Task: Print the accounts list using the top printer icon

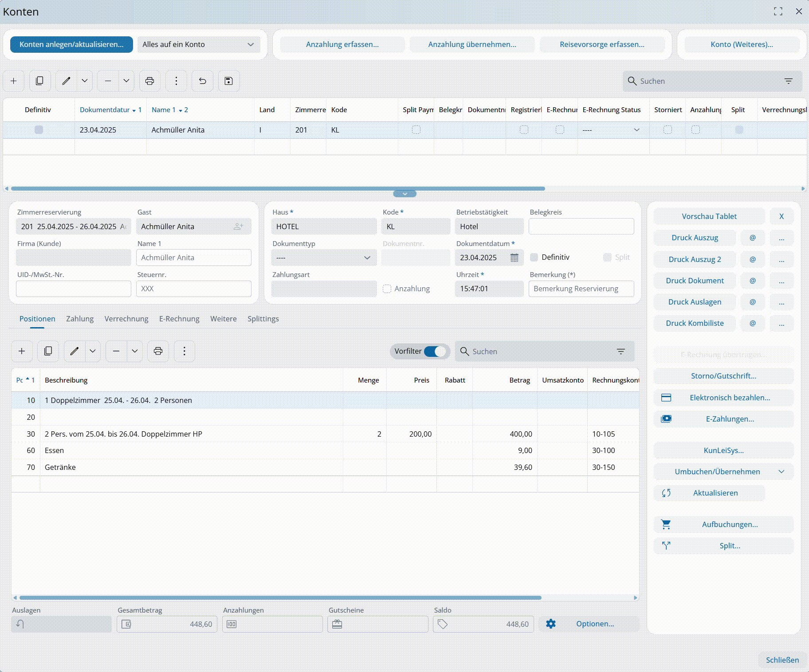Action: (150, 81)
